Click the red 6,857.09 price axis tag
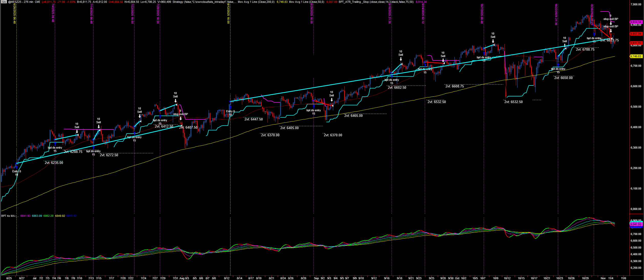 (x=636, y=34)
